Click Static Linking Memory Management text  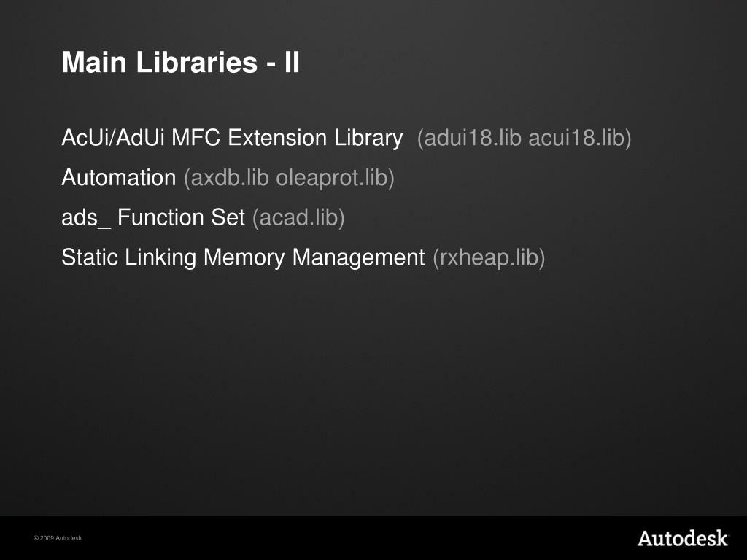(243, 257)
